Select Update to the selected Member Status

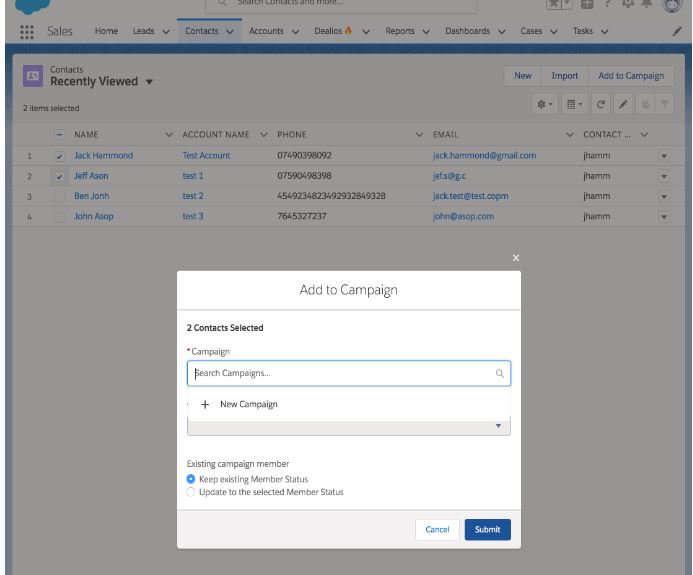click(x=192, y=492)
